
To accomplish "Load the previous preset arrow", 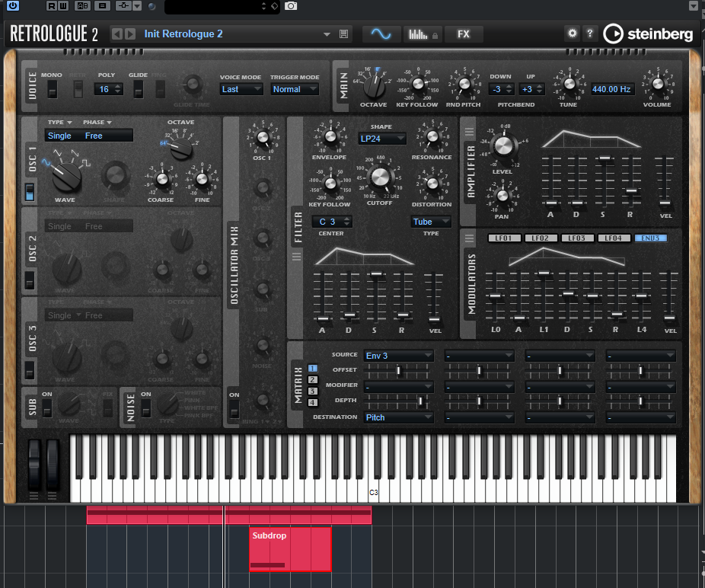I will [x=117, y=34].
